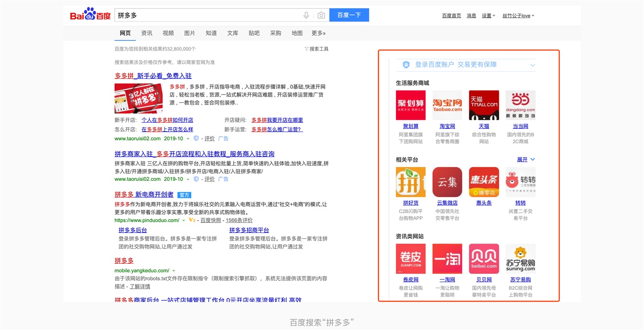The height and width of the screenshot is (330, 644).
Task: Switch to the 网页 tab
Action: (x=125, y=33)
